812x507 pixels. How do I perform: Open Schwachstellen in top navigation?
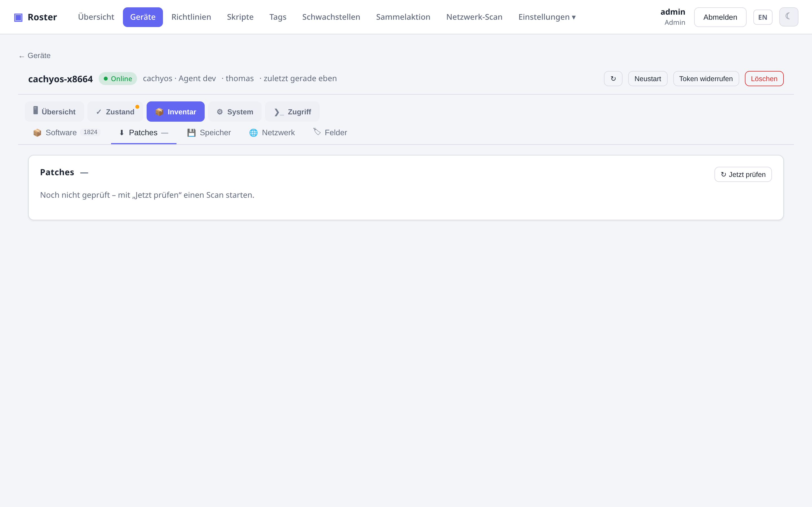(331, 17)
